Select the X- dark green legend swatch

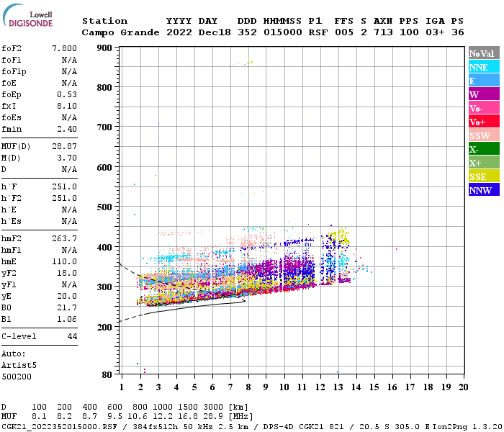pyautogui.click(x=484, y=149)
